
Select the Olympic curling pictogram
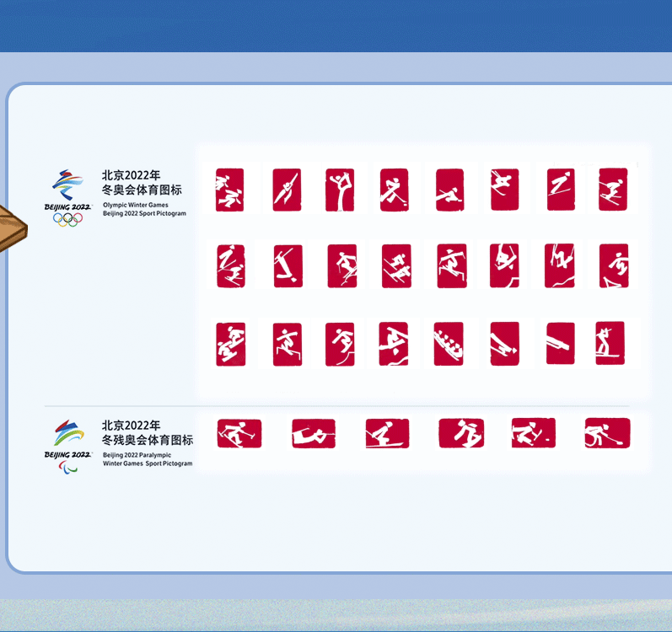(x=449, y=190)
